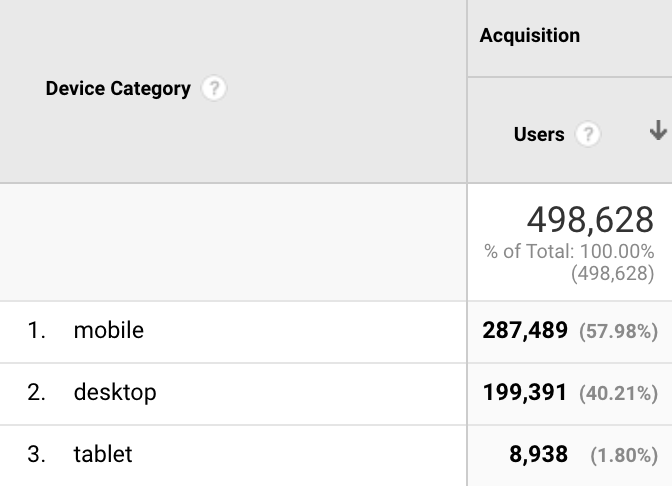Screen dimensions: 672x486
Task: Select the 8,938 tablet users value
Action: point(538,455)
